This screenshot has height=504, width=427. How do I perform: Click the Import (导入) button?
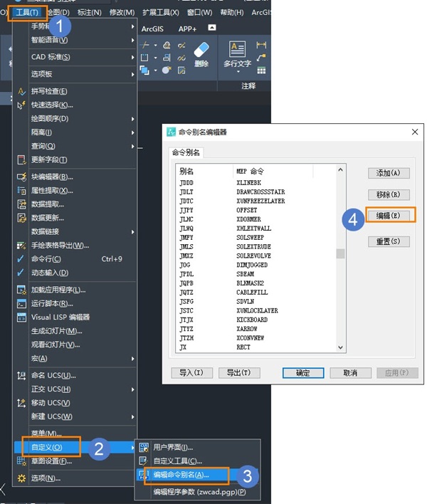[x=191, y=373]
